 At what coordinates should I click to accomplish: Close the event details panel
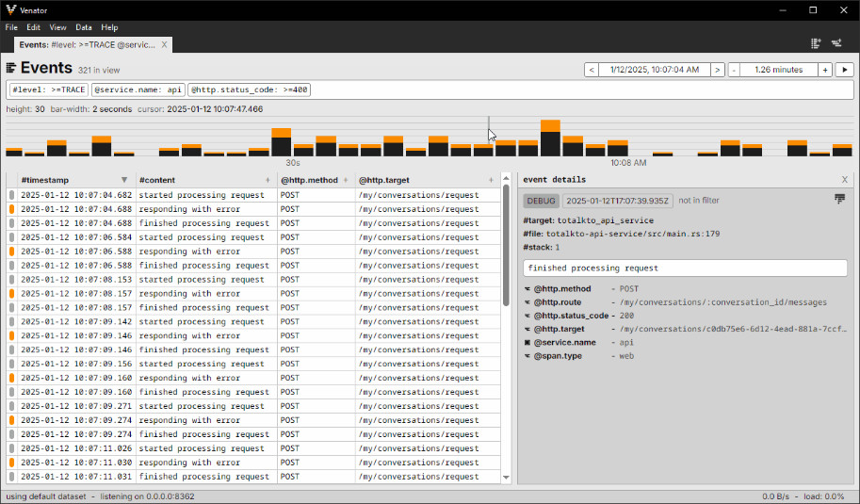(x=844, y=179)
